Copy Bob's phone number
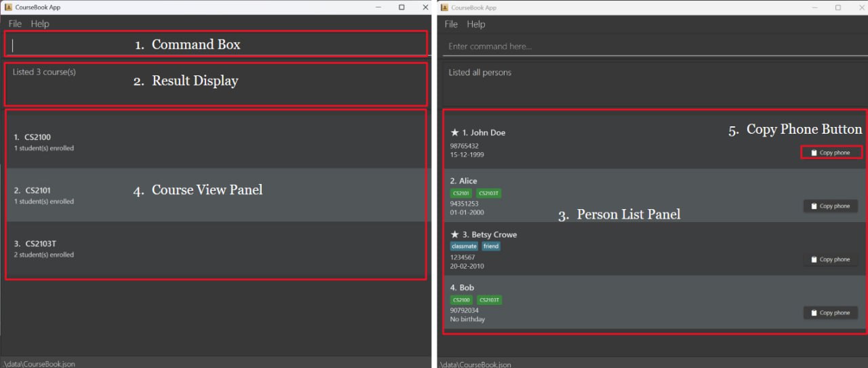The image size is (868, 368). [831, 312]
